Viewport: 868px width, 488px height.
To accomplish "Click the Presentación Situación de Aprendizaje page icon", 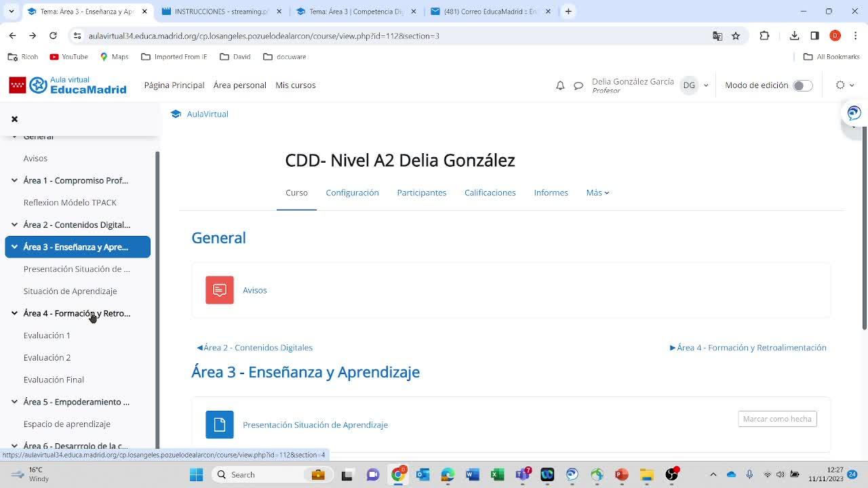I will 220,425.
